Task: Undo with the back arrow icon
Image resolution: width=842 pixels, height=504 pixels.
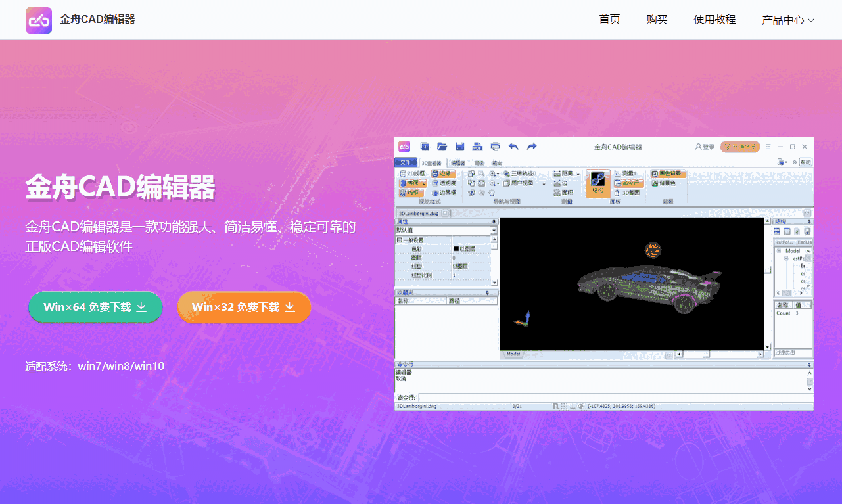Action: point(514,147)
